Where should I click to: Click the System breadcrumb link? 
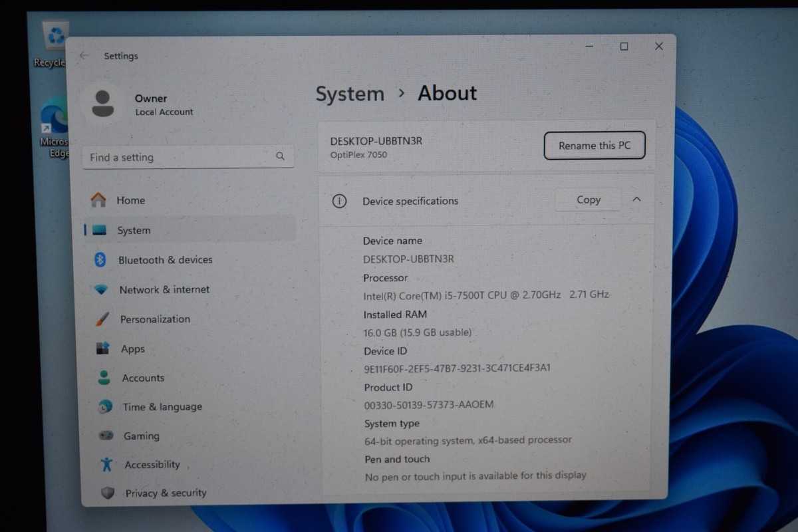pyautogui.click(x=350, y=94)
